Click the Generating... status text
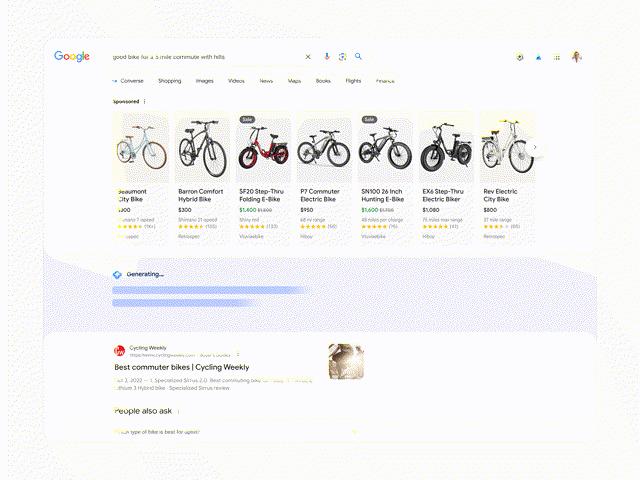The width and height of the screenshot is (640, 480). pyautogui.click(x=145, y=274)
